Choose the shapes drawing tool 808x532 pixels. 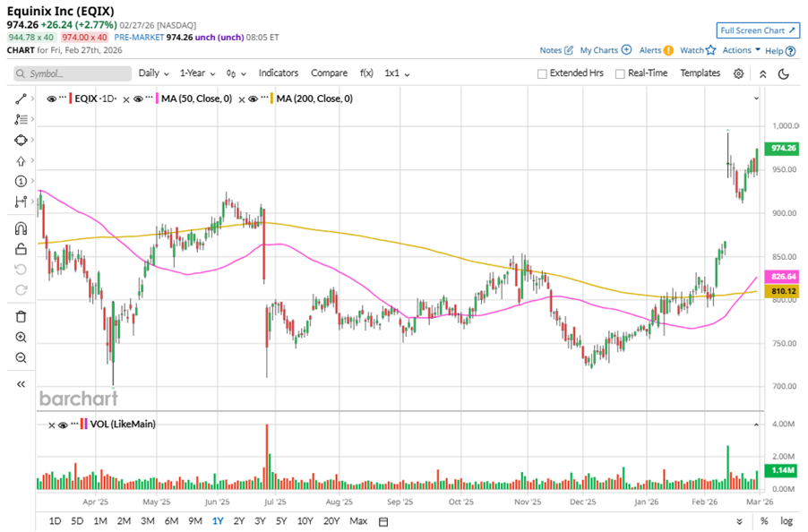click(21, 140)
